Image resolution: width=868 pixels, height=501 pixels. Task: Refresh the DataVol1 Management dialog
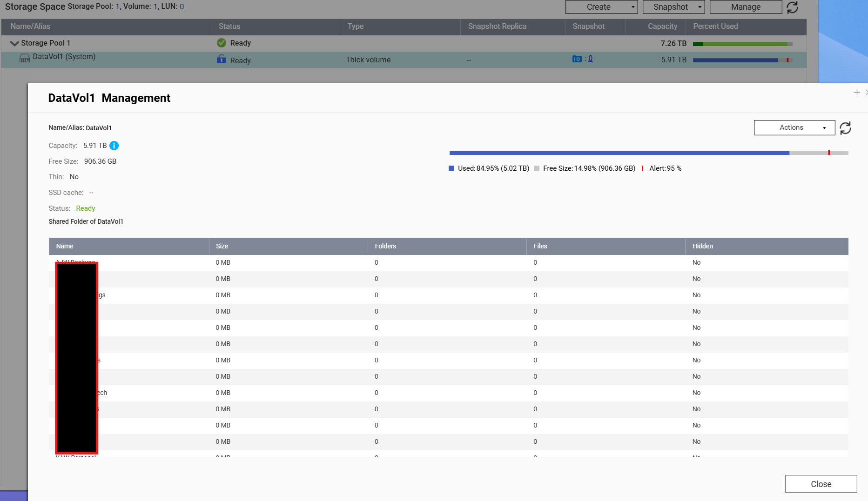(846, 128)
